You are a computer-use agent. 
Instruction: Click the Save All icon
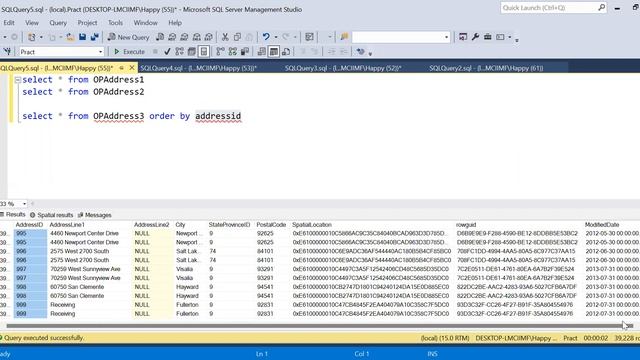tap(95, 37)
